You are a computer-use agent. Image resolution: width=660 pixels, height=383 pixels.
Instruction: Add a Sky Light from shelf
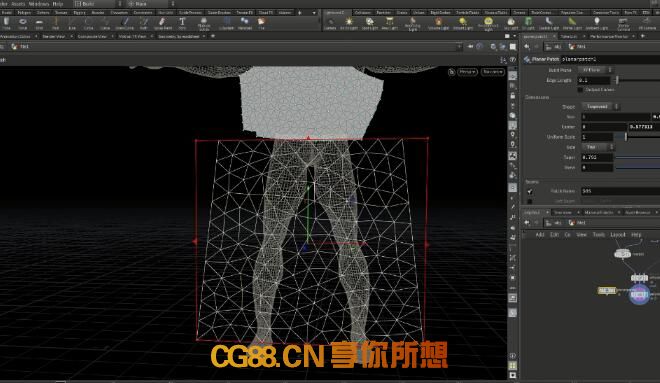(511, 24)
